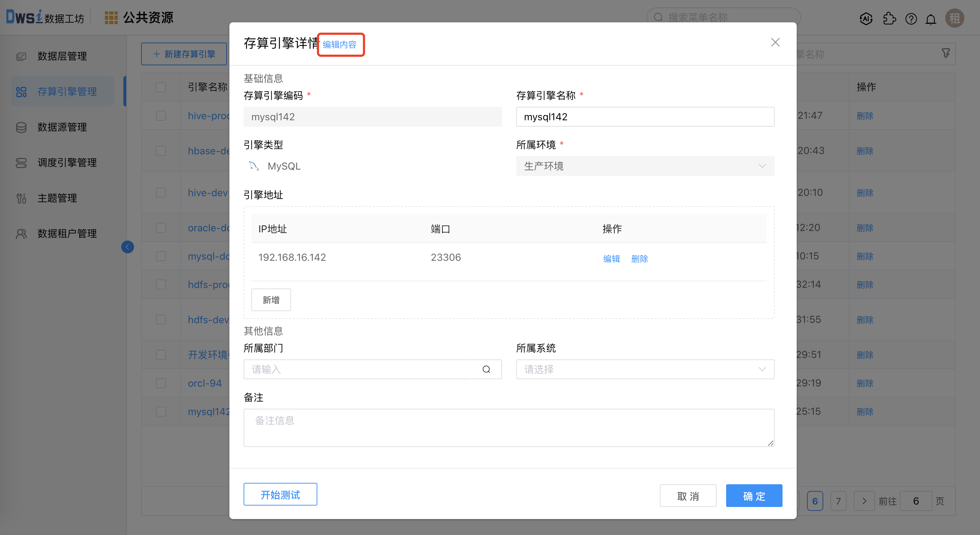Click 确定 button
This screenshot has width=980, height=535.
click(754, 496)
